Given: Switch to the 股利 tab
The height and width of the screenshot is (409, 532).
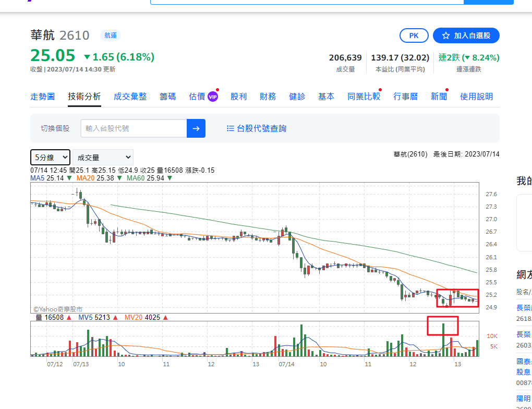Looking at the screenshot, I should pos(238,97).
